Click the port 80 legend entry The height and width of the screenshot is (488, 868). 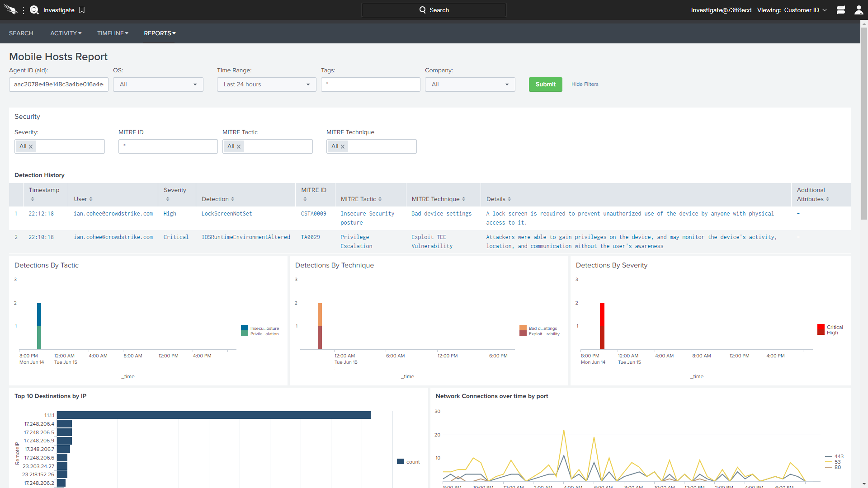coord(833,467)
